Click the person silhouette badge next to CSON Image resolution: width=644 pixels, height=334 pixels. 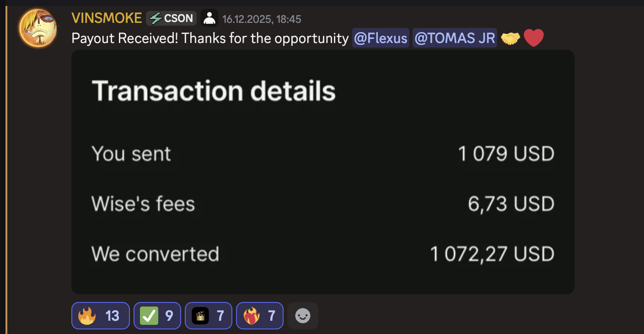(209, 18)
